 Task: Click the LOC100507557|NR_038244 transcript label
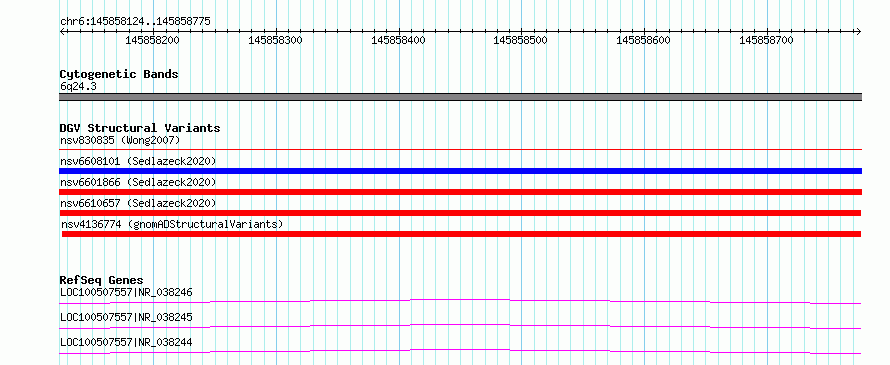tap(126, 342)
